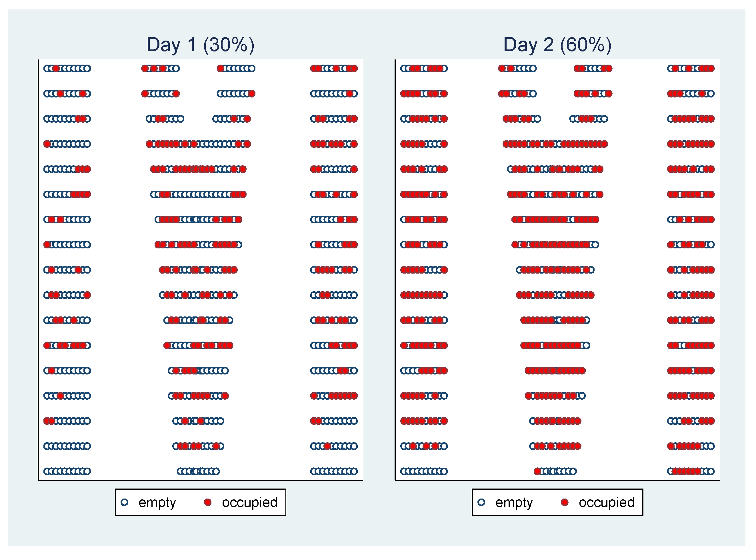Click the bottom-left seat of the Day 1 chart
756x560 pixels.
point(47,471)
